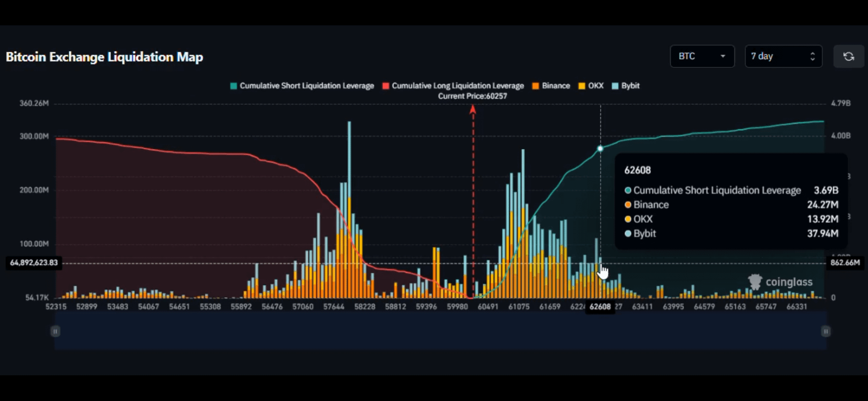Click the 200.00M left axis label
This screenshot has width=868, height=401.
(x=34, y=190)
